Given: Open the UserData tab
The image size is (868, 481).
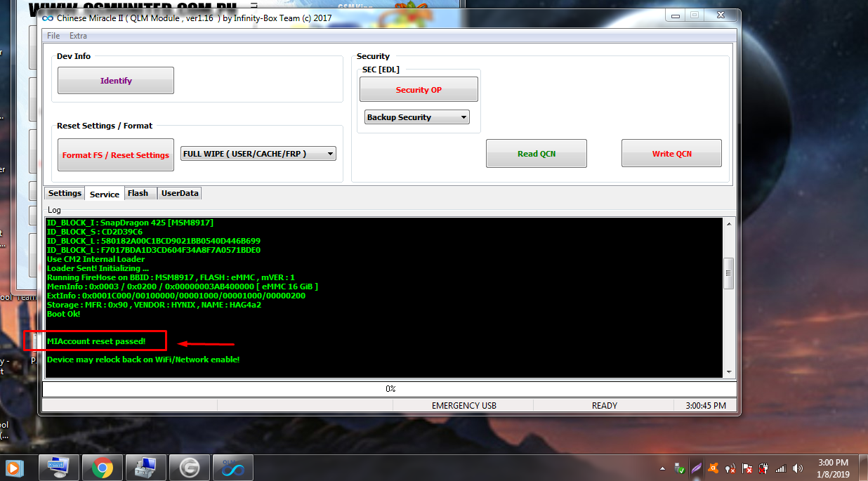Looking at the screenshot, I should coord(180,193).
